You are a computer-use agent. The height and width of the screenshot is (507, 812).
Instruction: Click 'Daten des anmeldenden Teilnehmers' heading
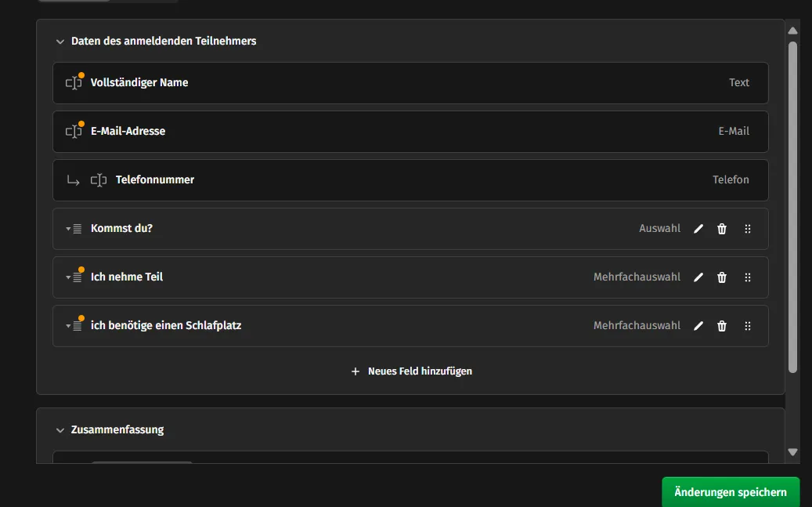(x=164, y=41)
